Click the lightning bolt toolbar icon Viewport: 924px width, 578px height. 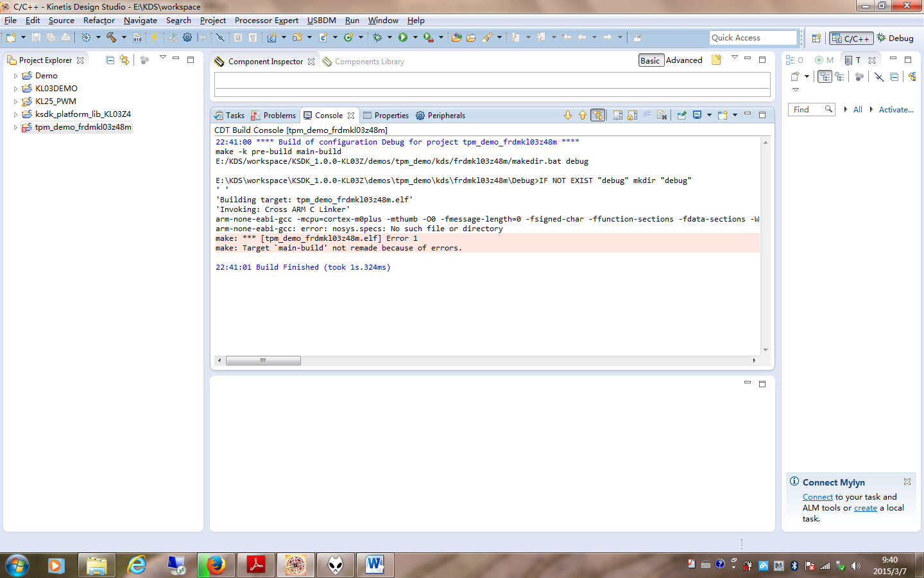154,38
